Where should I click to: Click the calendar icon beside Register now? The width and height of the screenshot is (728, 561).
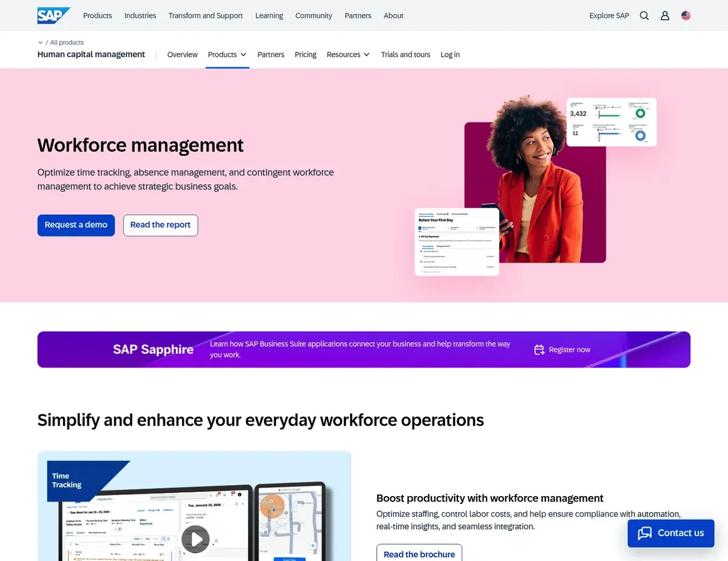(x=539, y=350)
